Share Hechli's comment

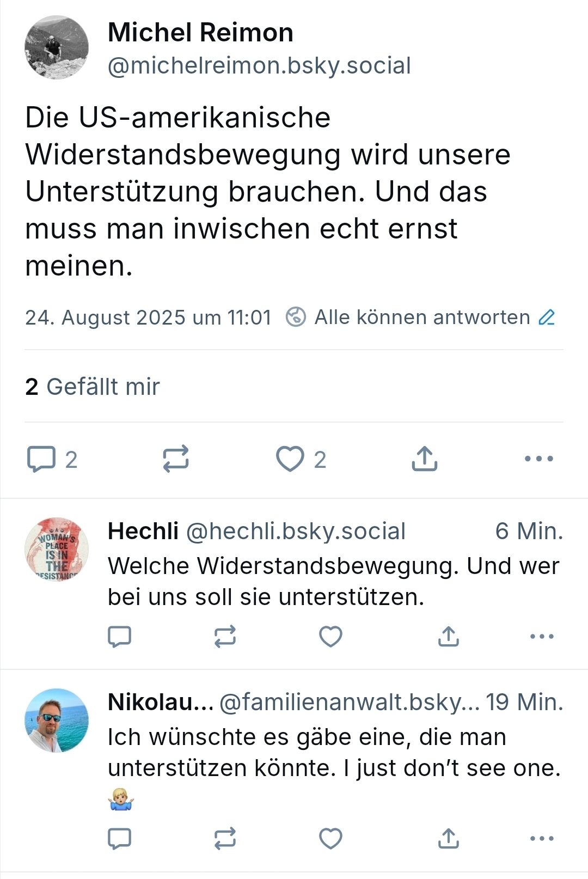coord(449,636)
